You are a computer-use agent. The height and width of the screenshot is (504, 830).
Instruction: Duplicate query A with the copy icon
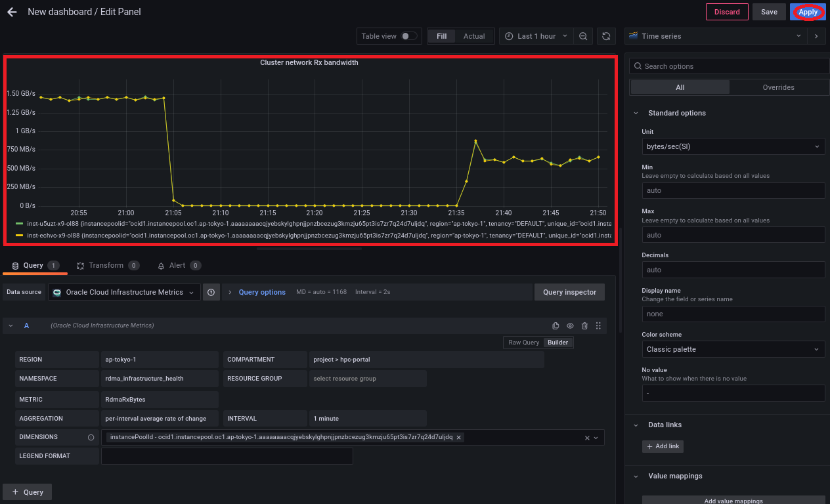click(556, 326)
